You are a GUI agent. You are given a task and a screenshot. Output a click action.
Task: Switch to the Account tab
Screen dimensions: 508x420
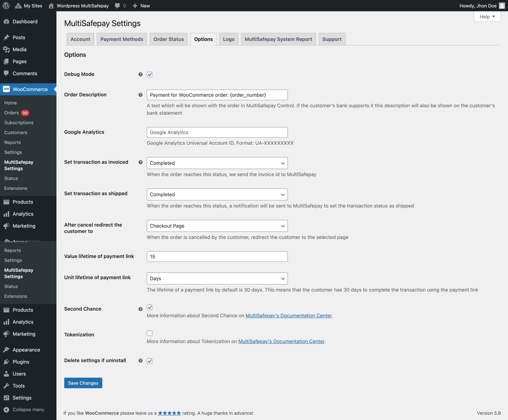tap(80, 39)
